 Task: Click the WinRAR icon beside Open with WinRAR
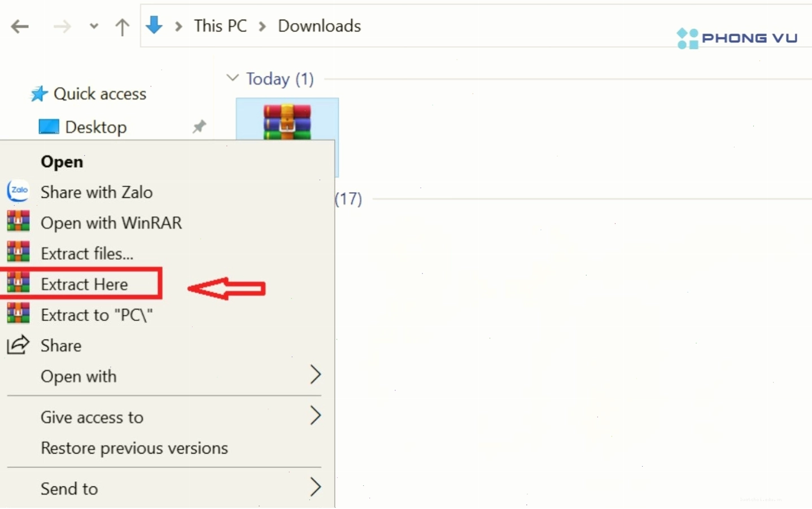tap(18, 221)
